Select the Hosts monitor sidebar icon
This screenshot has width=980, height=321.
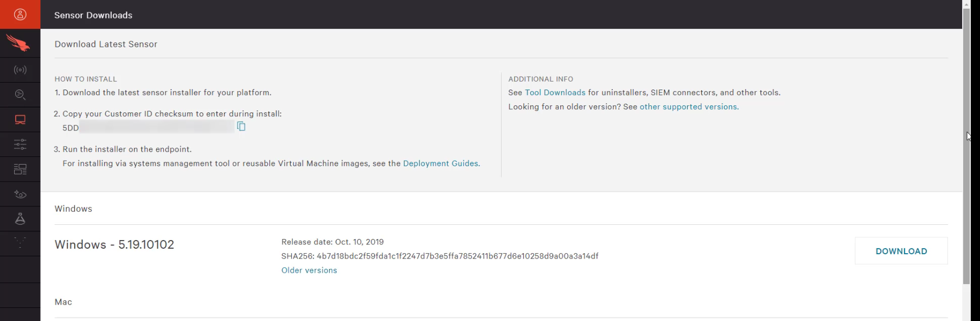pyautogui.click(x=20, y=120)
